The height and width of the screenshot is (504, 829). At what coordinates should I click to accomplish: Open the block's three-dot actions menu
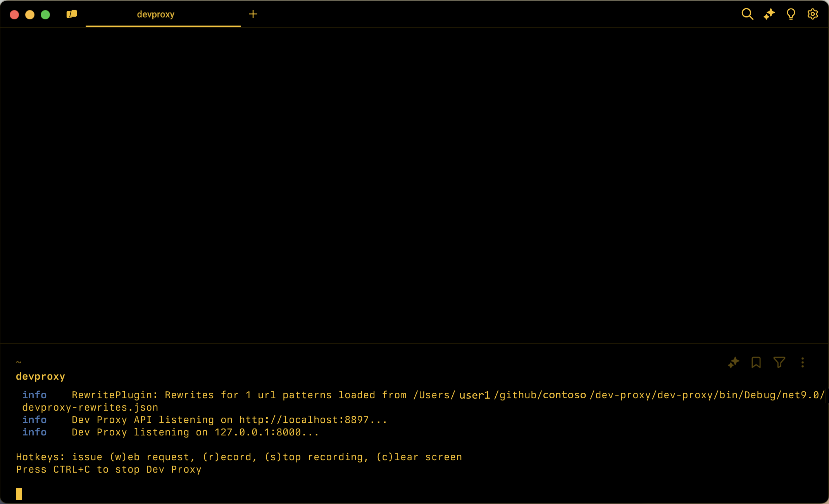coord(802,363)
